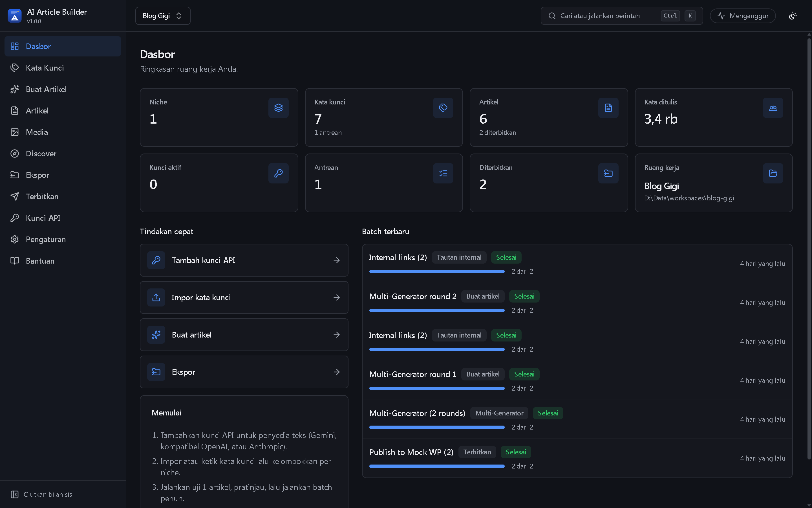Image resolution: width=812 pixels, height=508 pixels.
Task: Focus the command search field
Action: coord(621,16)
